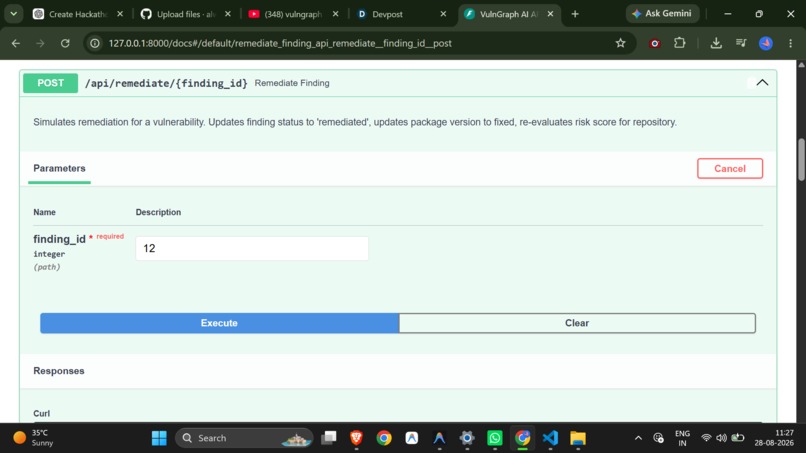This screenshot has width=806, height=453.
Task: Open the clock and date 11:27
Action: [774, 438]
